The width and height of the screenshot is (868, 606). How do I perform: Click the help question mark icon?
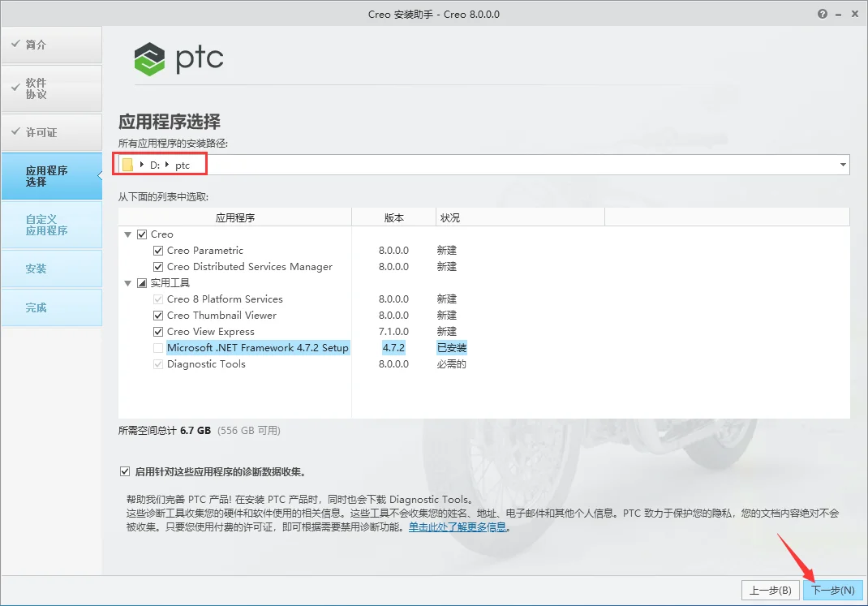point(823,14)
